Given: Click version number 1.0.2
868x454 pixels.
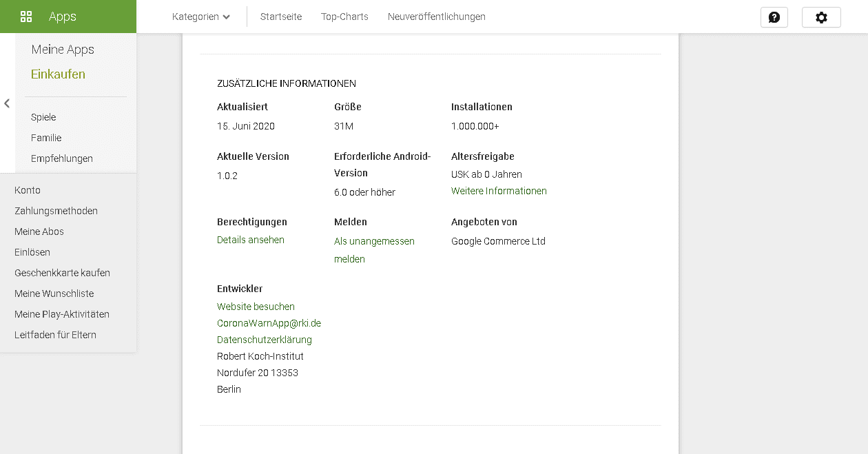Looking at the screenshot, I should (227, 176).
